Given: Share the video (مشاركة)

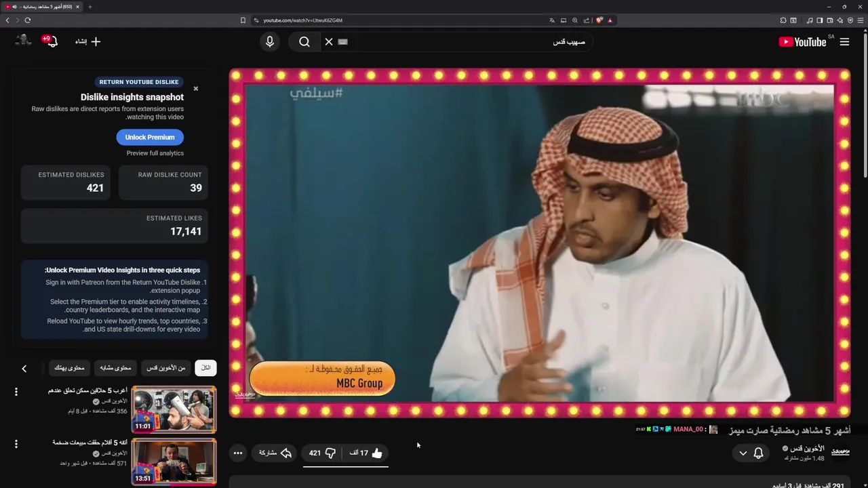Looking at the screenshot, I should pyautogui.click(x=275, y=453).
